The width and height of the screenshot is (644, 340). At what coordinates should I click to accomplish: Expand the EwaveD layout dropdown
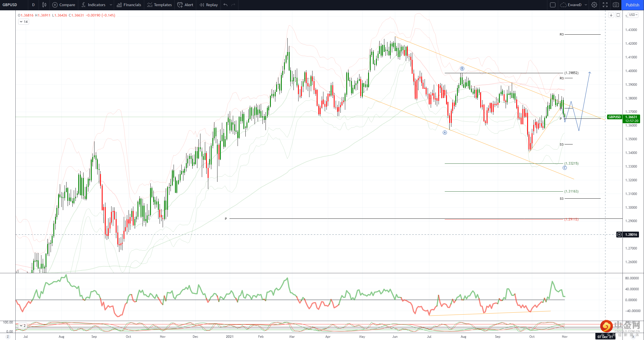pos(586,5)
